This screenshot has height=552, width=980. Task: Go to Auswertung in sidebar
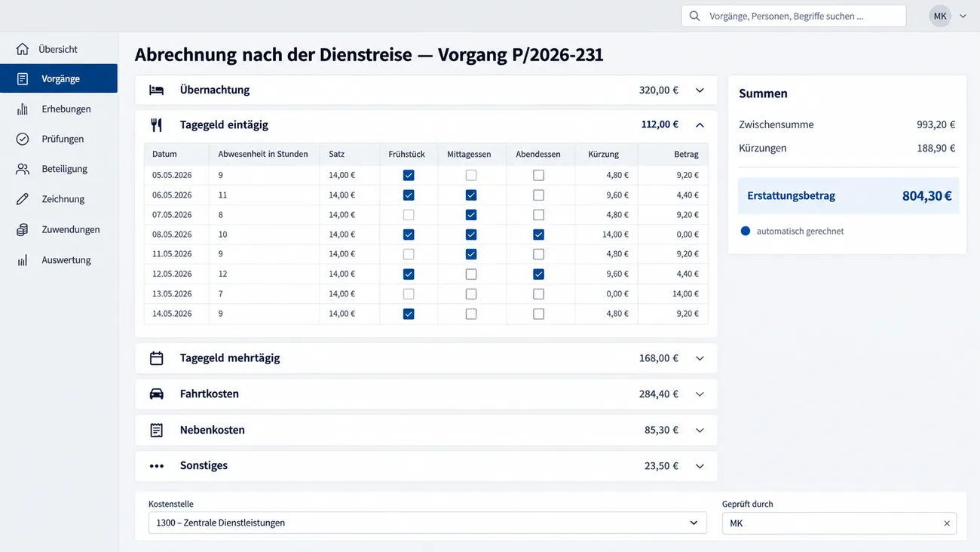[59, 260]
